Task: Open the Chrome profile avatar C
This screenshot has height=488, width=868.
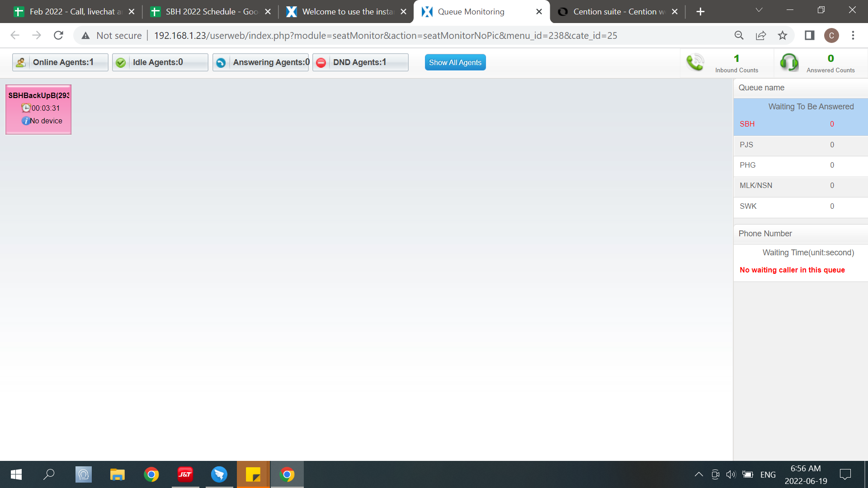Action: point(831,35)
